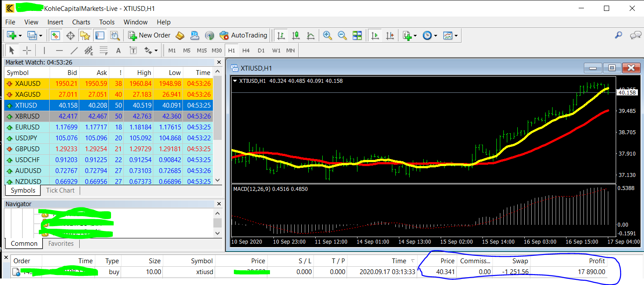This screenshot has height=285, width=644.
Task: Tile chart windows icon
Action: 357,35
